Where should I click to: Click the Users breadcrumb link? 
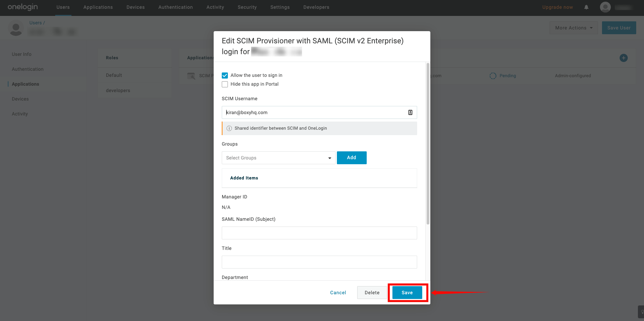[36, 23]
